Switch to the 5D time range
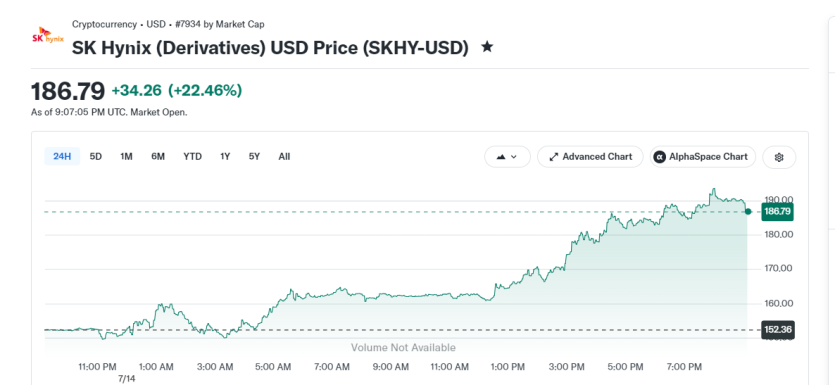Viewport: 835px width, 385px height. (x=96, y=157)
